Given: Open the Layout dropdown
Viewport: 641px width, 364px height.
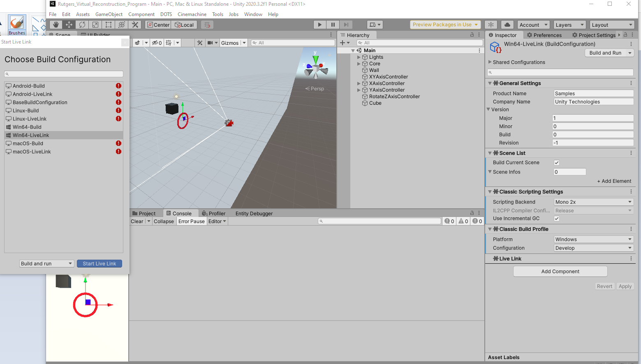Looking at the screenshot, I should (612, 25).
